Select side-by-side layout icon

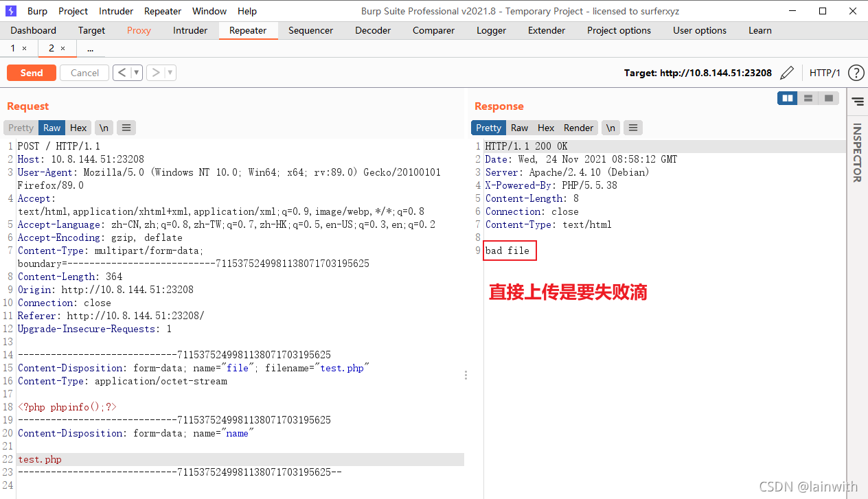pos(788,99)
